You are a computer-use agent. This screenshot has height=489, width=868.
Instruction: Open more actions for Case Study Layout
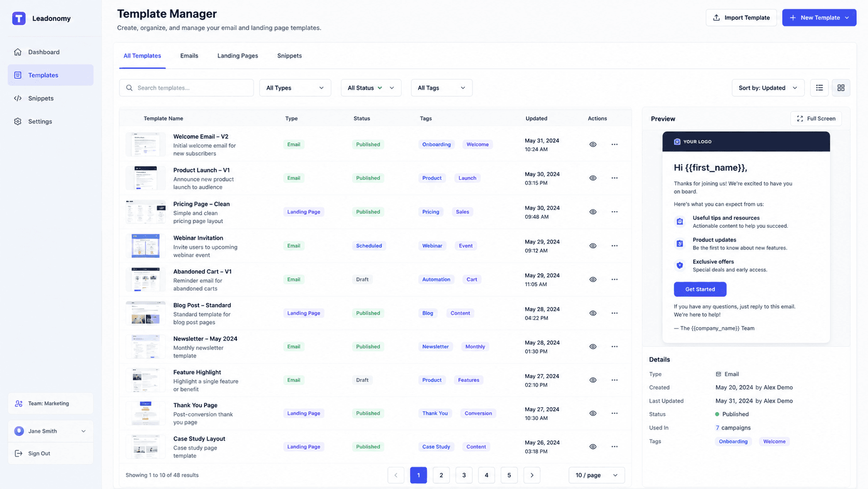tap(615, 446)
